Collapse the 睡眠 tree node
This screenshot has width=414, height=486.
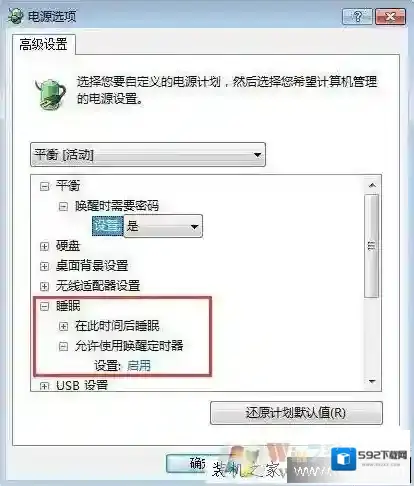[44, 306]
